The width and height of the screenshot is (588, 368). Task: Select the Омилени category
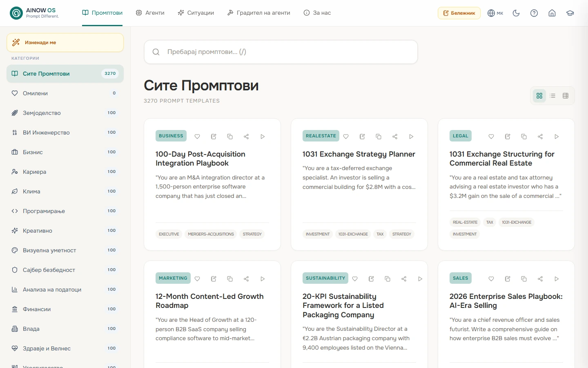[65, 93]
